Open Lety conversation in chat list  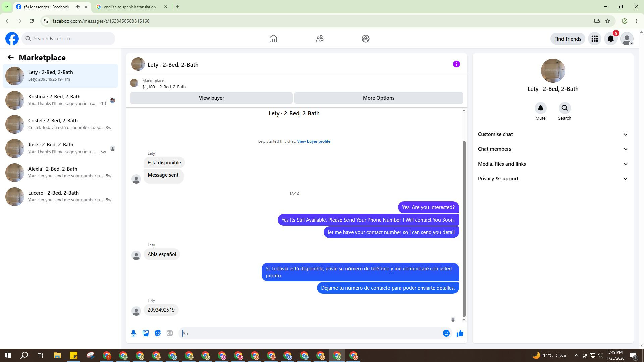(x=60, y=76)
